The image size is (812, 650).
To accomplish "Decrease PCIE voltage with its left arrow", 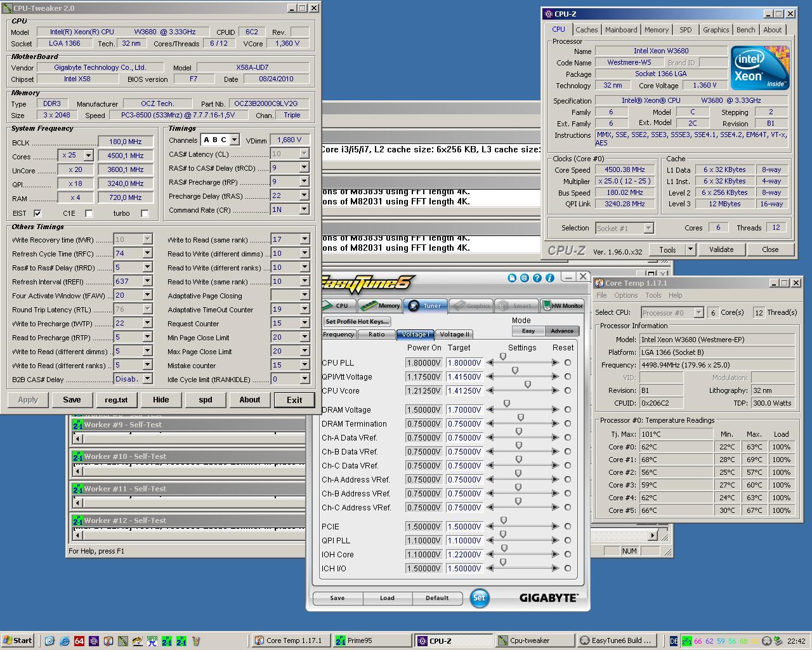I will pyautogui.click(x=490, y=527).
